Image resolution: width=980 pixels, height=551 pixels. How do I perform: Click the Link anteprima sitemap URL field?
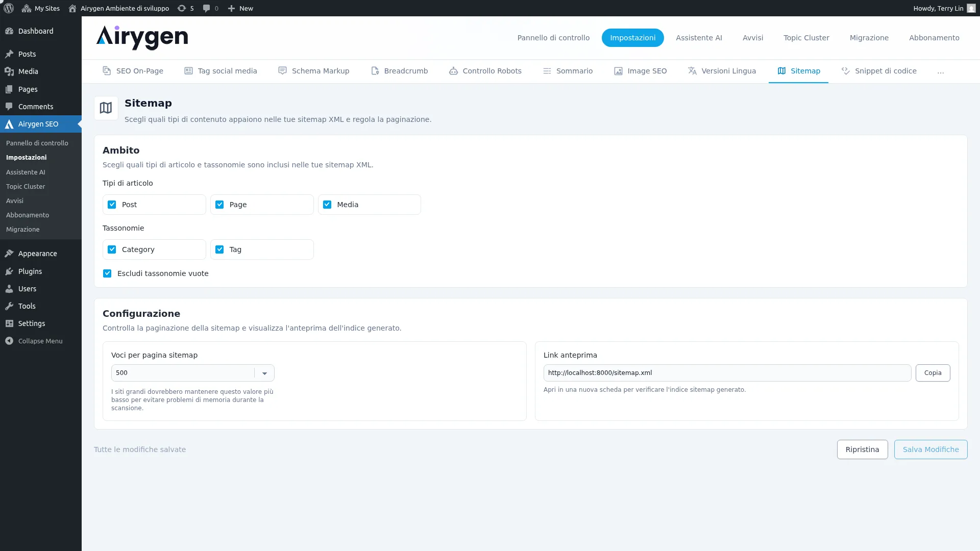tap(727, 373)
